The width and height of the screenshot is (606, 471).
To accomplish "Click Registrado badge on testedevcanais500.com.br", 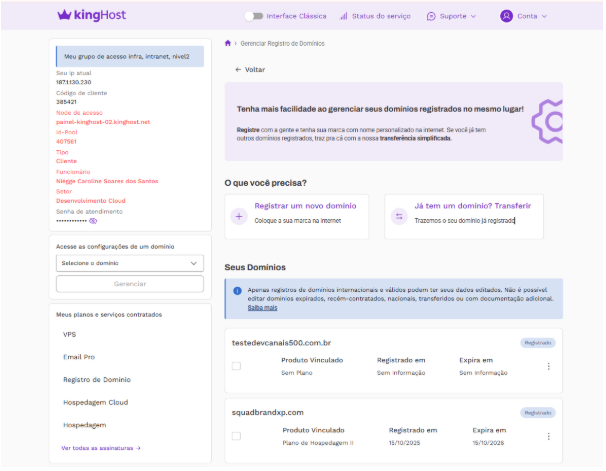I will tap(538, 343).
